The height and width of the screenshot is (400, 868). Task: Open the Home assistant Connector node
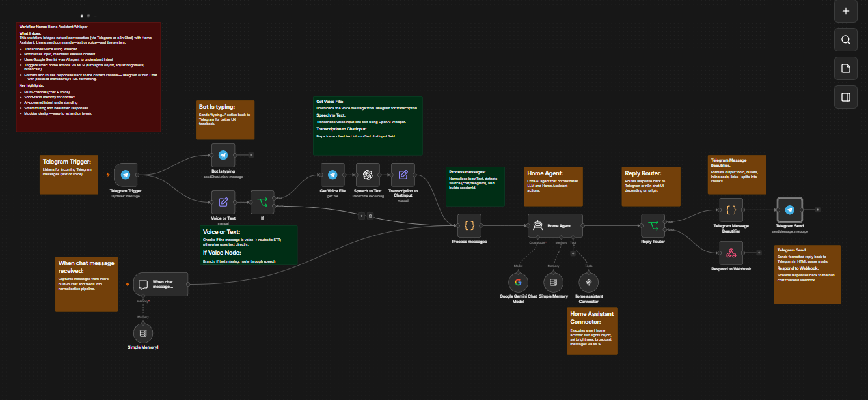pyautogui.click(x=588, y=282)
